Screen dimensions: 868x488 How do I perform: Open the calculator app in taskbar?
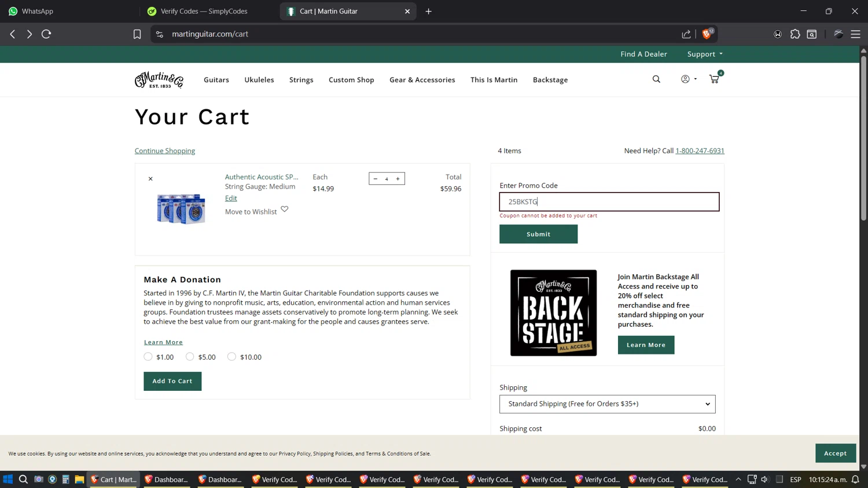(x=66, y=479)
